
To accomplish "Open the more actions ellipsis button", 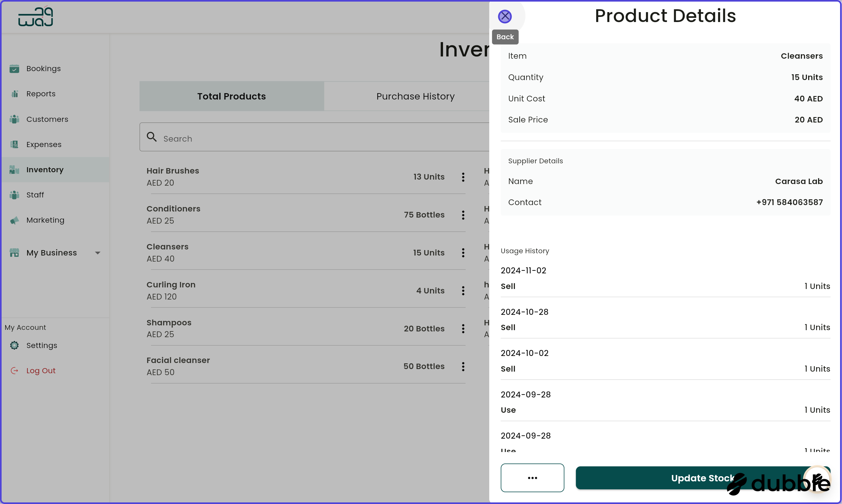I will click(x=532, y=478).
